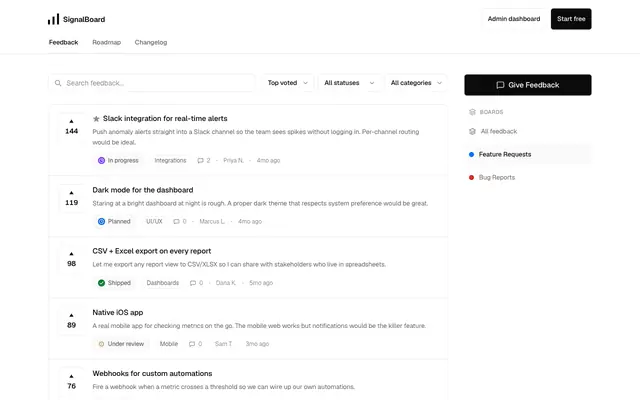Click the Dashboards category tag
This screenshot has width=640, height=400.
[x=162, y=283]
